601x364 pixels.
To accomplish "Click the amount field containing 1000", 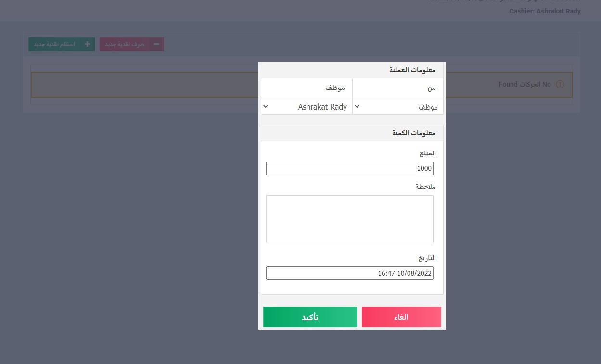I will point(350,168).
